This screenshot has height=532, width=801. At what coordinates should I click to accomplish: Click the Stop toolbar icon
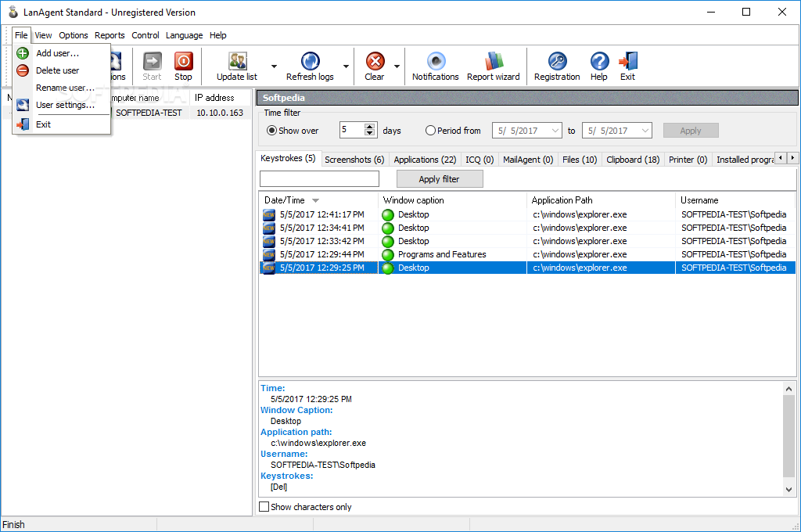(183, 61)
